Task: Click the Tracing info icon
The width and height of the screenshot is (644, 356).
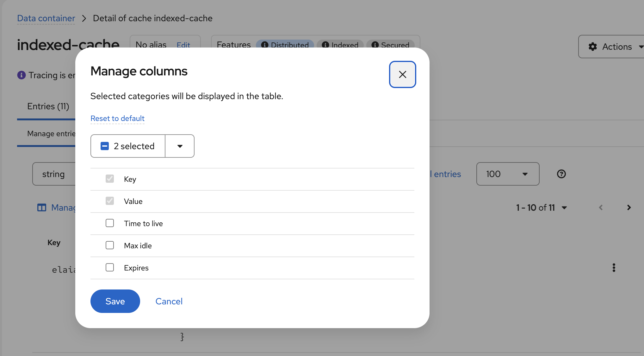Action: click(x=22, y=75)
